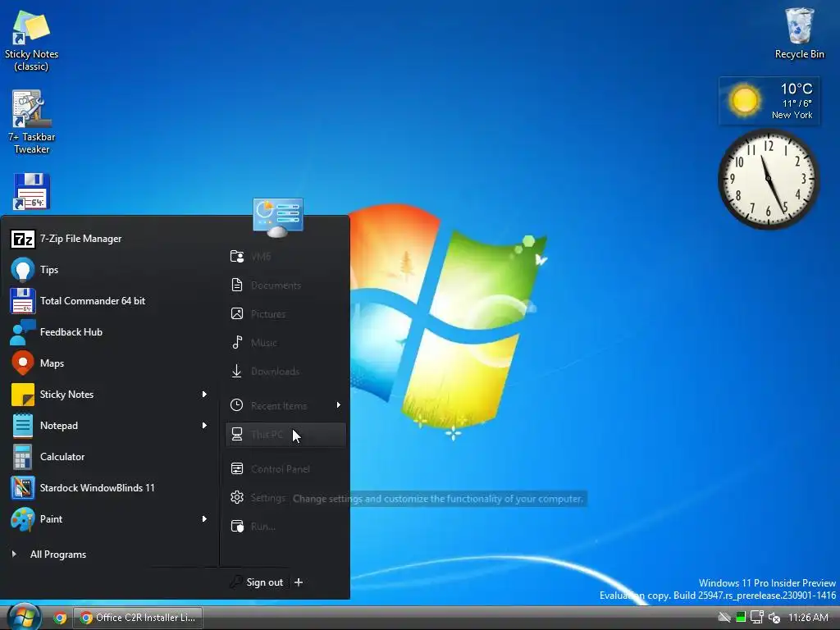This screenshot has width=840, height=630.
Task: Open This PC from start menu
Action: (285, 435)
